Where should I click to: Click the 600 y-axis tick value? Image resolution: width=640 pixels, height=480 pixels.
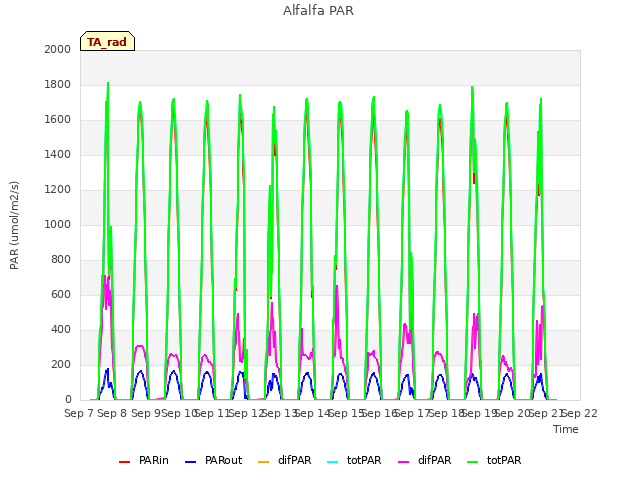coord(61,295)
